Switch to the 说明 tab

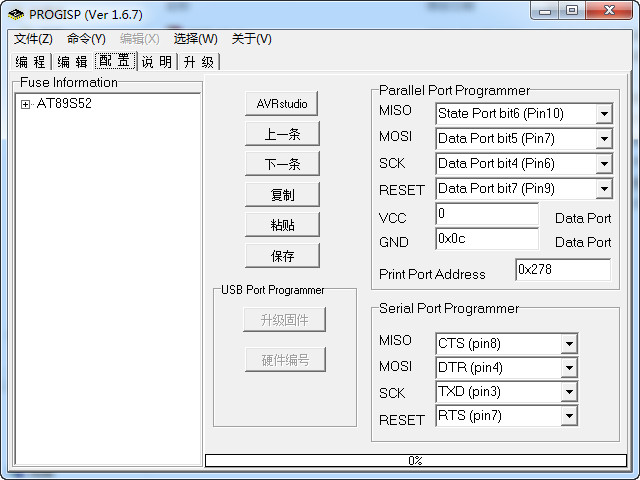[x=156, y=61]
